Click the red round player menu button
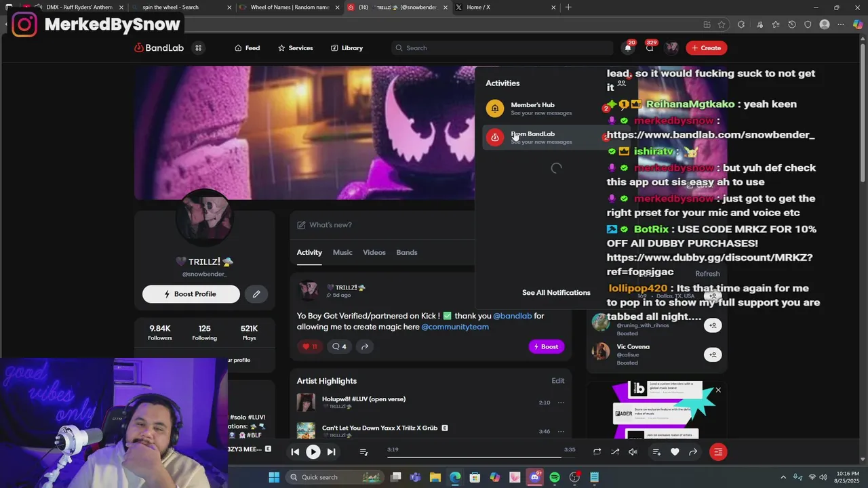 pyautogui.click(x=718, y=452)
